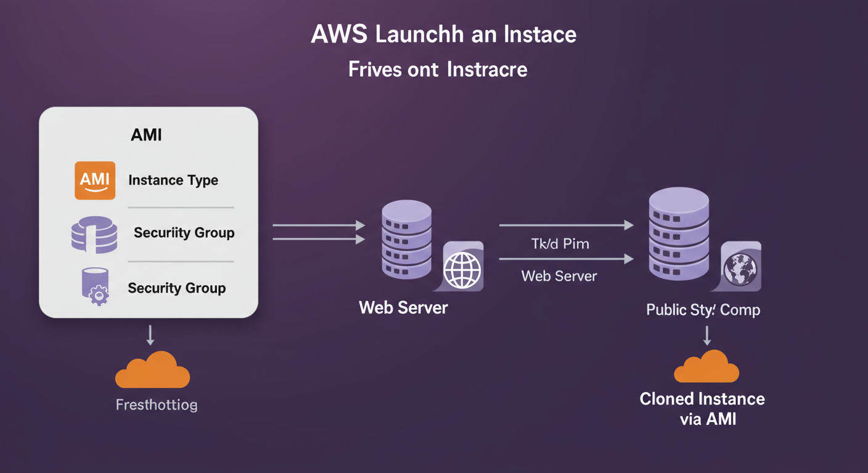Click the bold 'Web Server' label under server
Viewport: 868px width, 473px height.
404,307
